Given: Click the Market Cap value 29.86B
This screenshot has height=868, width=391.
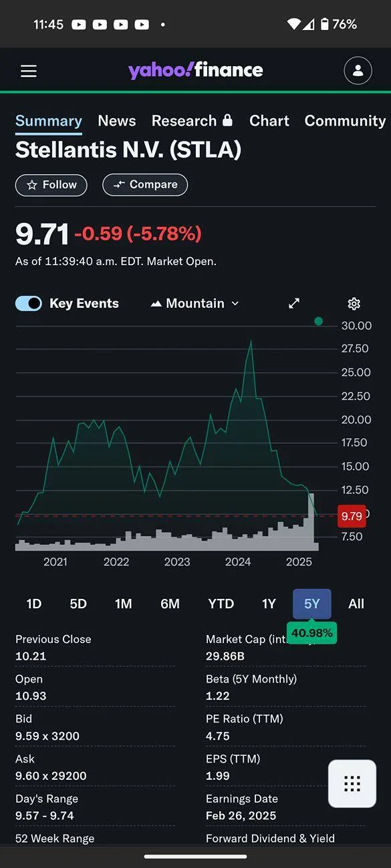Looking at the screenshot, I should (x=225, y=656).
